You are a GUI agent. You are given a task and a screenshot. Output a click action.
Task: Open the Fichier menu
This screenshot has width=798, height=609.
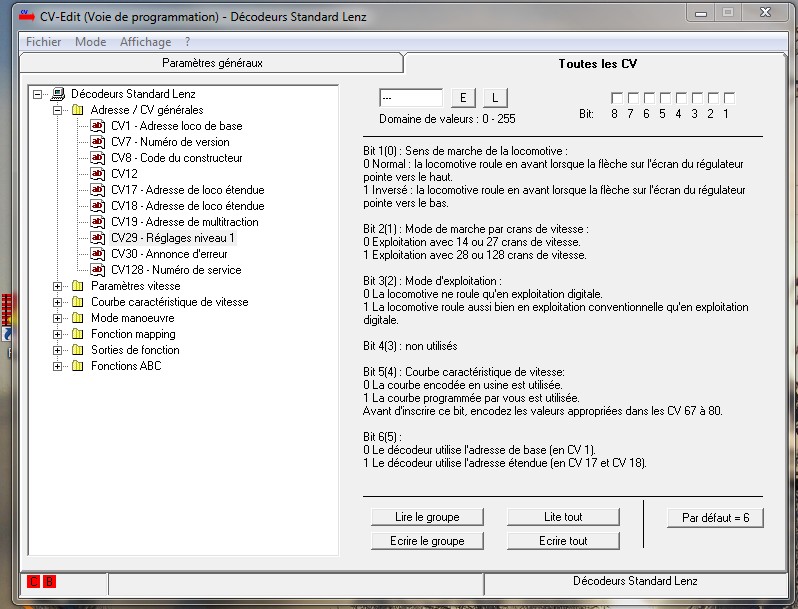(x=43, y=42)
